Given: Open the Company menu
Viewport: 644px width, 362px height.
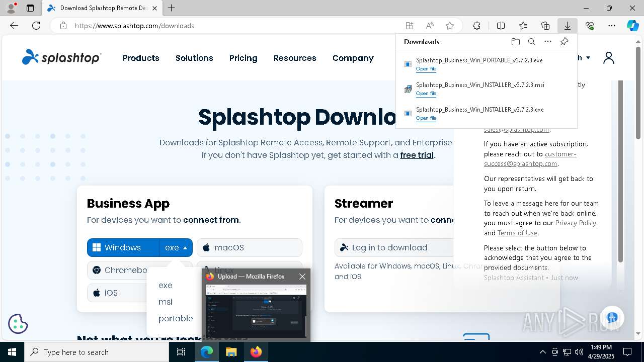Looking at the screenshot, I should coord(353,58).
